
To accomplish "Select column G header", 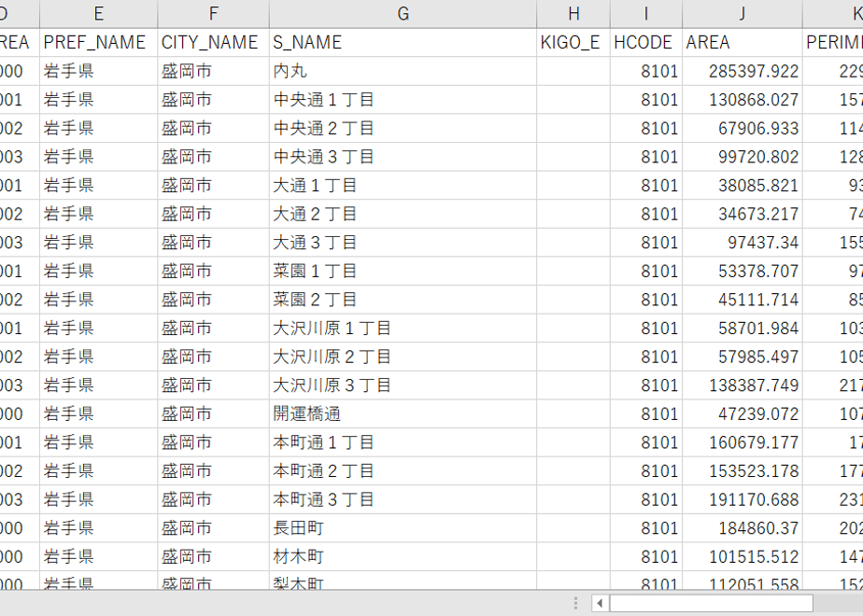I will coord(403,13).
